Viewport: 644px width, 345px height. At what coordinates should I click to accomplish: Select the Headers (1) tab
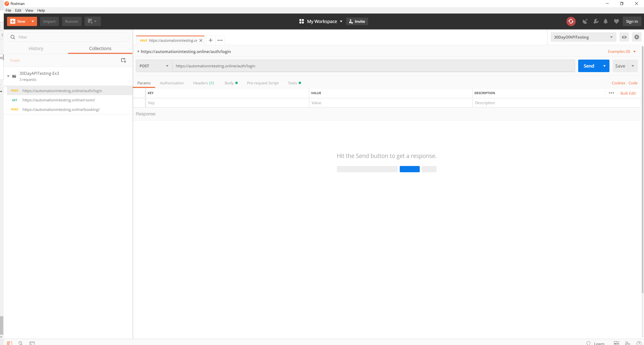coord(203,83)
